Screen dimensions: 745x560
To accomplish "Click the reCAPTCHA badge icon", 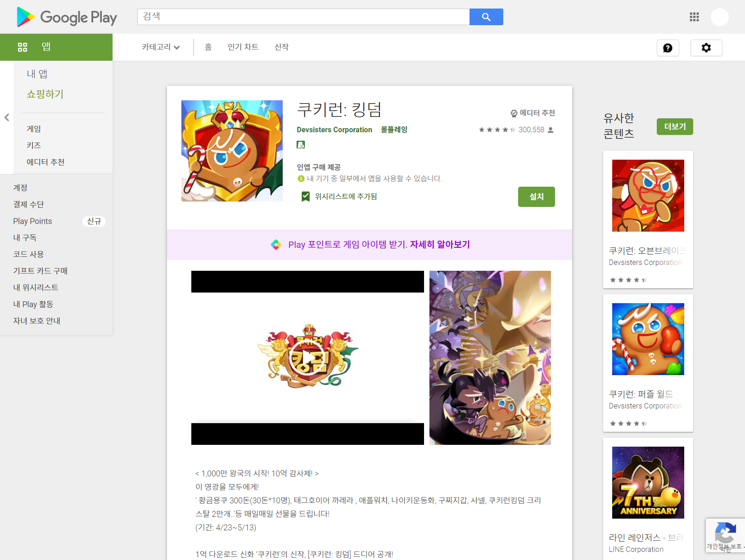I will point(725,533).
